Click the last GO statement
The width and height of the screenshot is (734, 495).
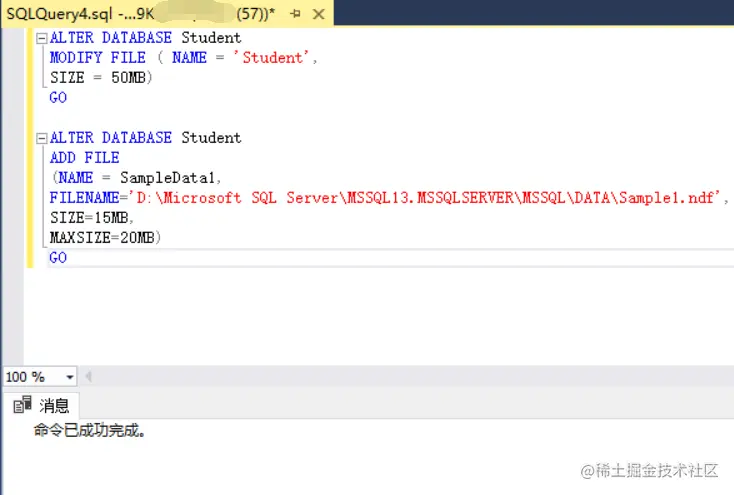point(58,258)
